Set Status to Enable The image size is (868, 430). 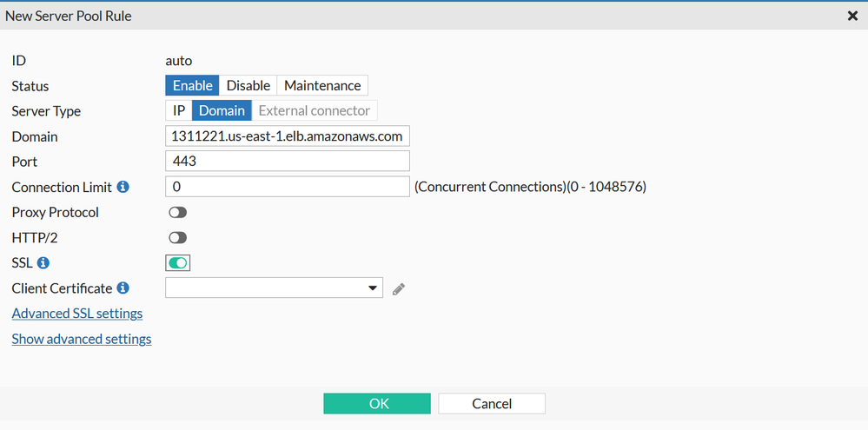(x=192, y=85)
